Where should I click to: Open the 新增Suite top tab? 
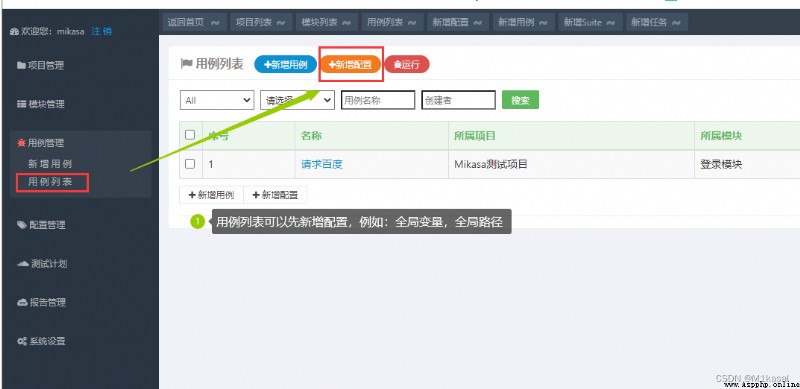[590, 22]
